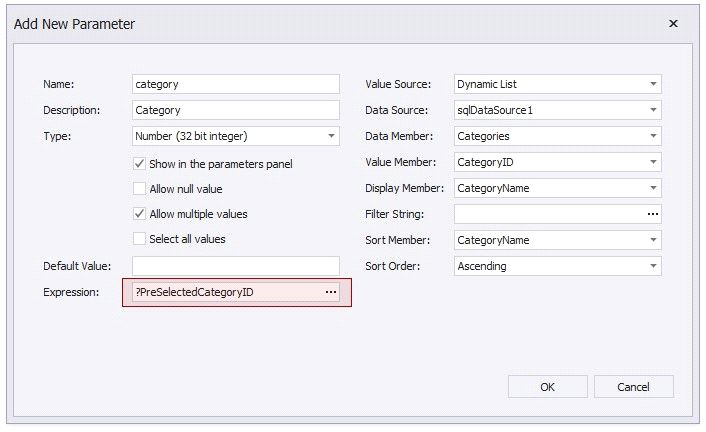The height and width of the screenshot is (432, 706).
Task: Check the Select all values option
Action: coord(140,239)
